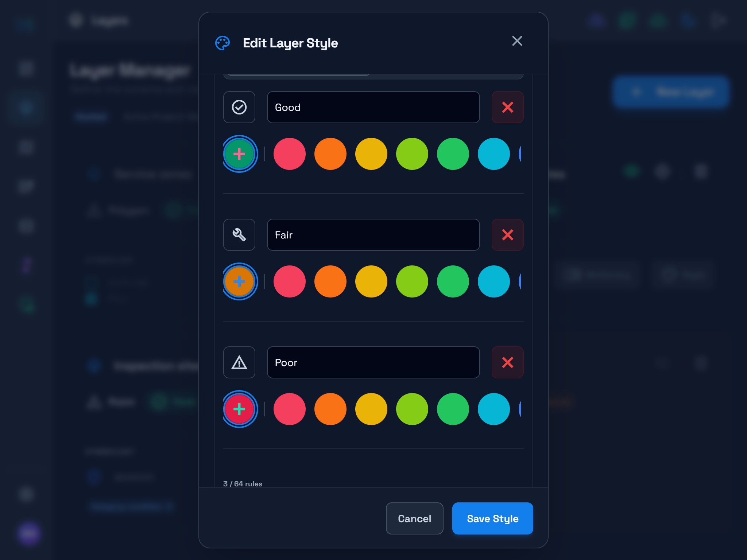Click the '3 / 64 rules' counter text

tap(243, 484)
